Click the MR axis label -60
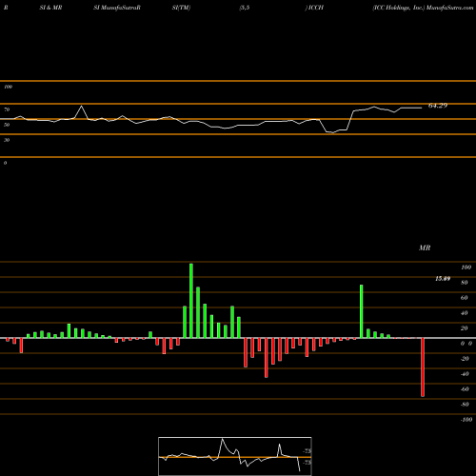476x476 pixels. (465, 389)
